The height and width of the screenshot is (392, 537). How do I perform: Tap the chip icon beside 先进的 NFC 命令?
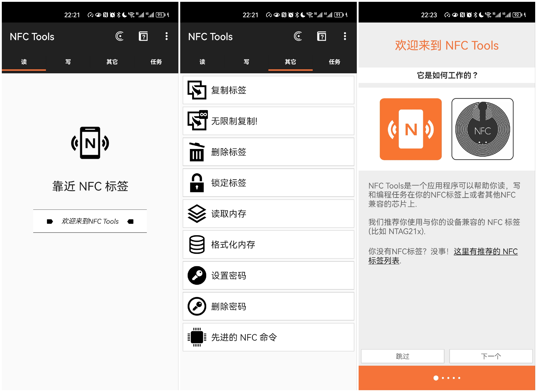pyautogui.click(x=197, y=337)
